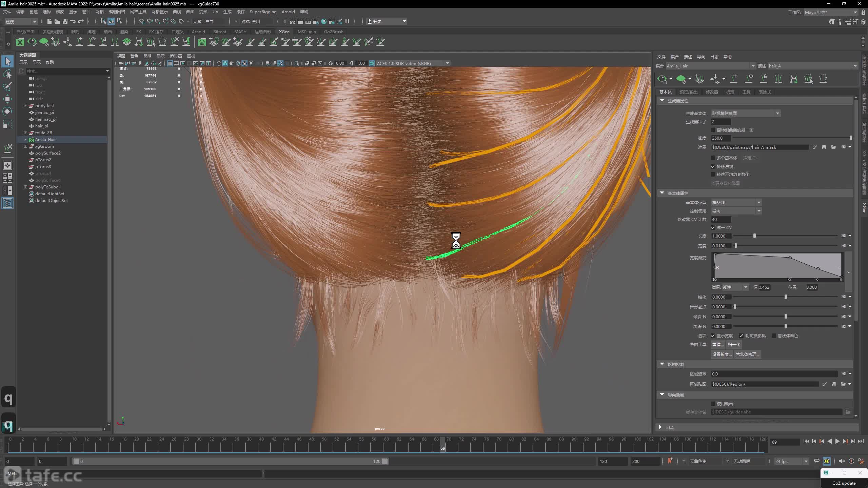Switch to the 预览/输出 tab
Screen dimensions: 868x488
point(689,92)
